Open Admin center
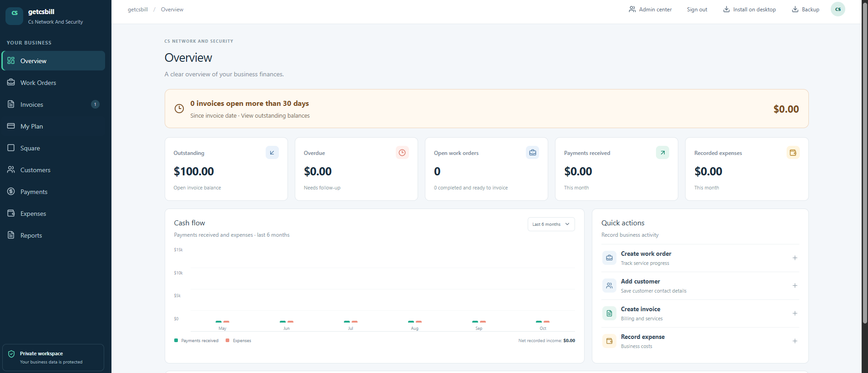The width and height of the screenshot is (868, 373). (x=650, y=10)
